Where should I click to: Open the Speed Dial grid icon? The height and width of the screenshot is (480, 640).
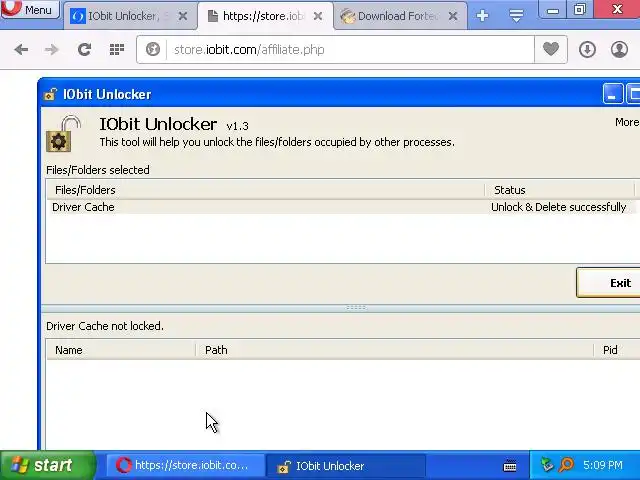pos(117,50)
